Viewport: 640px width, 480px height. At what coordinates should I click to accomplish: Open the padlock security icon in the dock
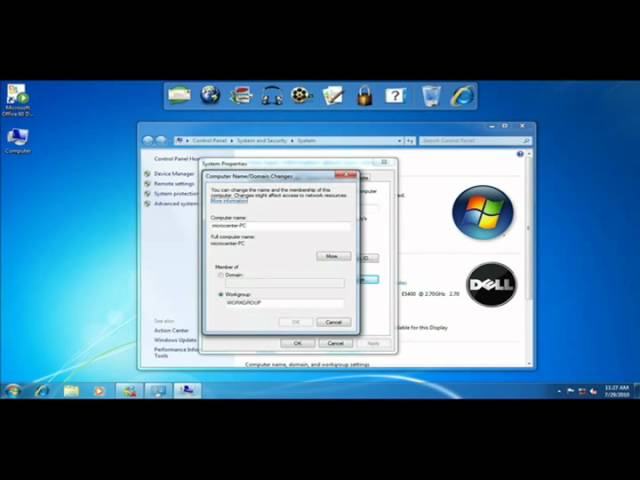pos(364,96)
